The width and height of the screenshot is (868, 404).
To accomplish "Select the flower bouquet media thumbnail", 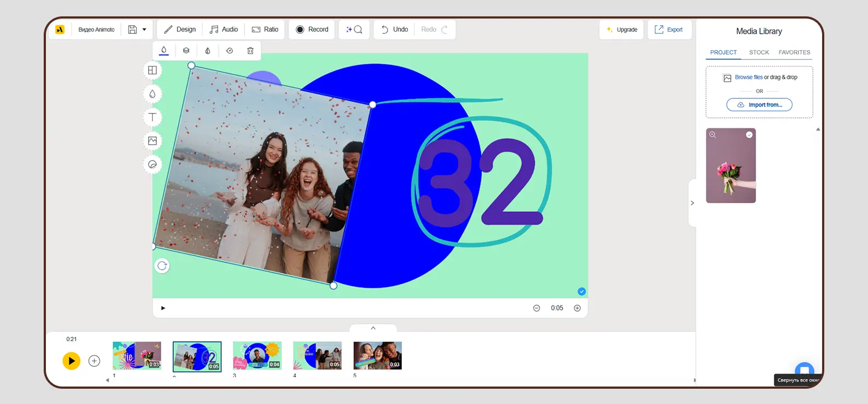I will tap(731, 166).
